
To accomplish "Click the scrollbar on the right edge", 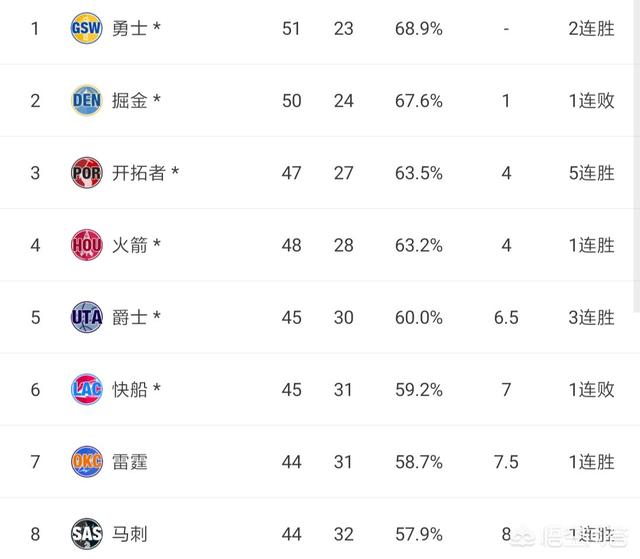I will tap(637, 155).
